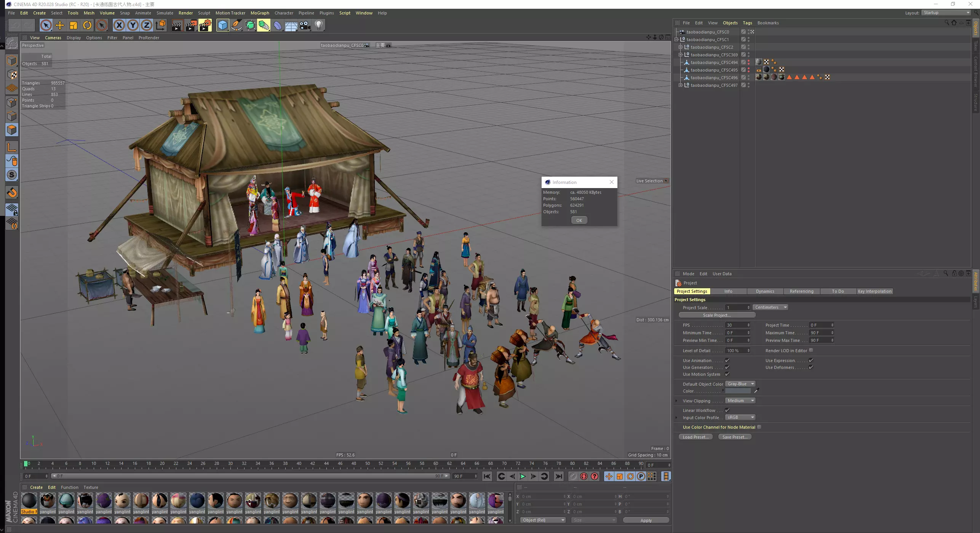Select the Move tool in top toolbar

[x=60, y=26]
